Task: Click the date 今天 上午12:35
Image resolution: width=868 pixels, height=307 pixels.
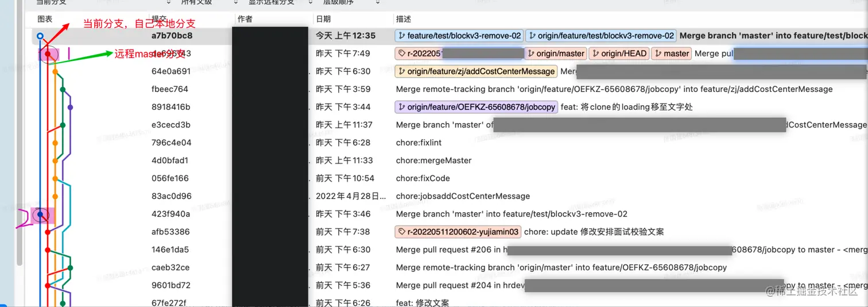Action: (346, 36)
